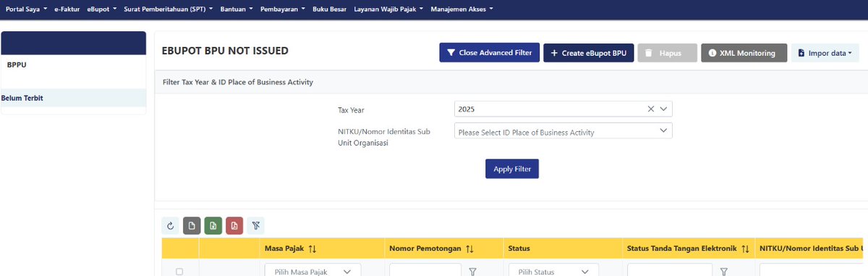Select Belum Terbit in the sidebar

point(73,98)
